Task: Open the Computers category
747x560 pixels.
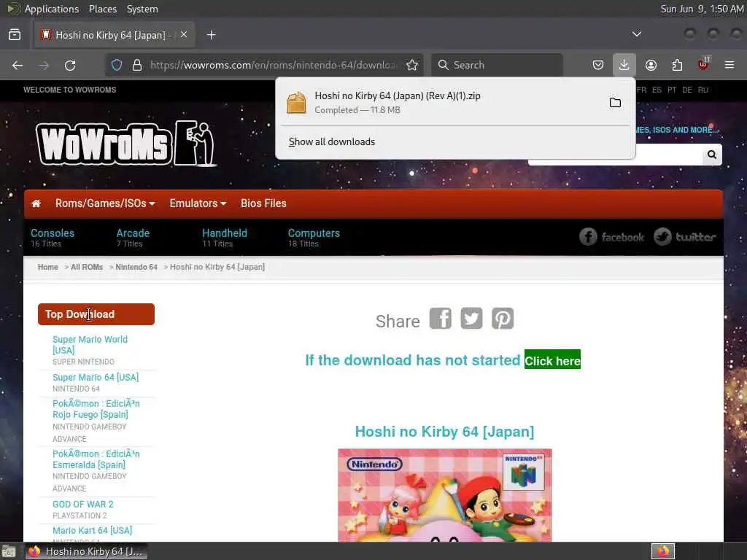Action: (314, 233)
